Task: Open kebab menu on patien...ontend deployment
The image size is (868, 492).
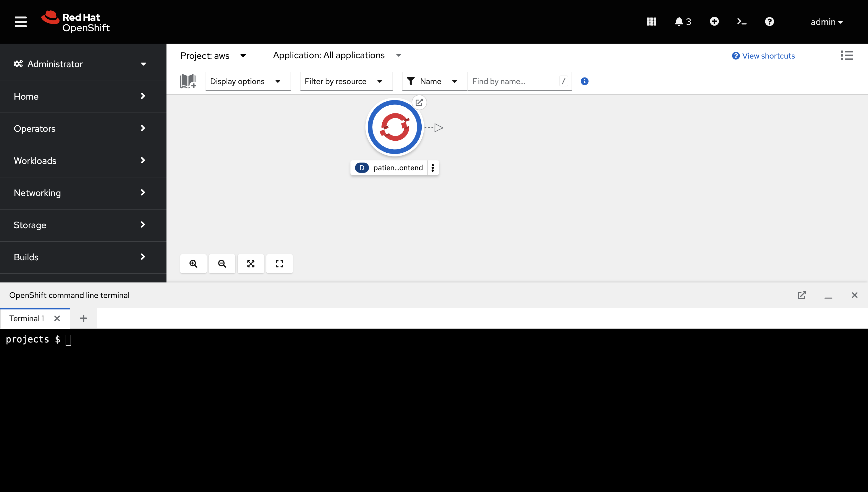Action: (x=433, y=167)
